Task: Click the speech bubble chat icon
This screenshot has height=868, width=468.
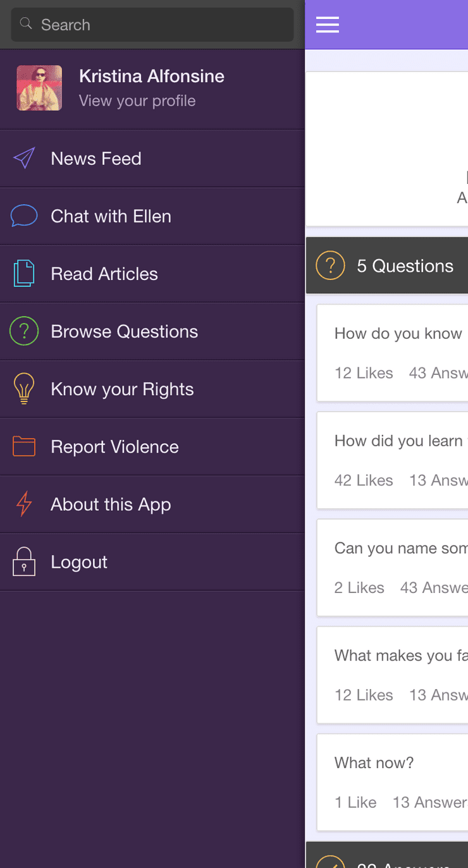Action: pyautogui.click(x=24, y=216)
